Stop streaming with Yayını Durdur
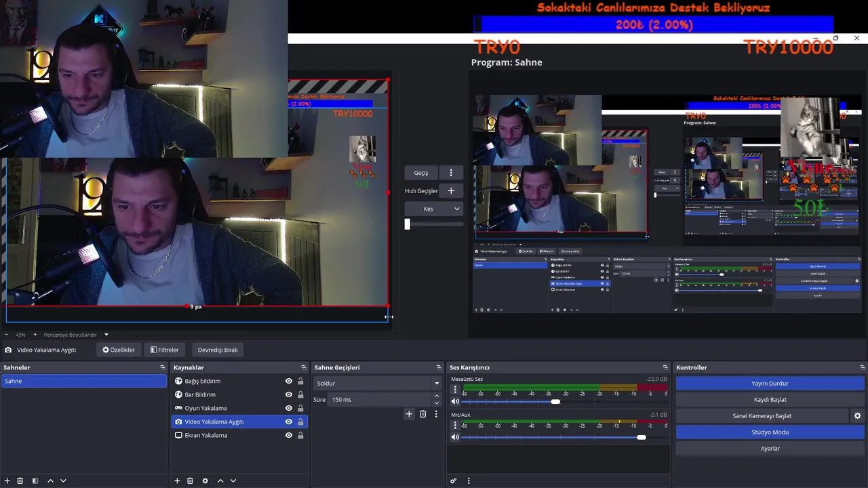The width and height of the screenshot is (868, 488). 770,383
